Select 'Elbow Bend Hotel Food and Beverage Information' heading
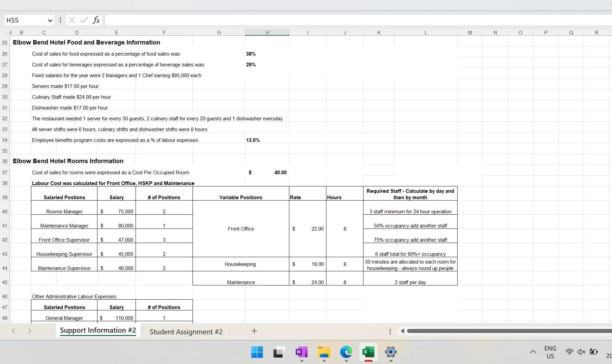This screenshot has height=364, width=612. click(86, 42)
